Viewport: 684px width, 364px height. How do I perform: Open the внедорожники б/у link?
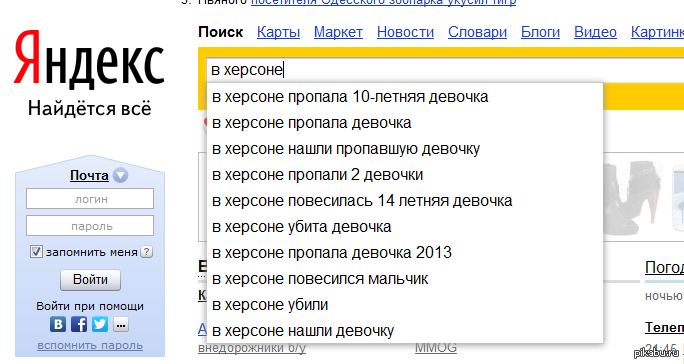pos(252,348)
